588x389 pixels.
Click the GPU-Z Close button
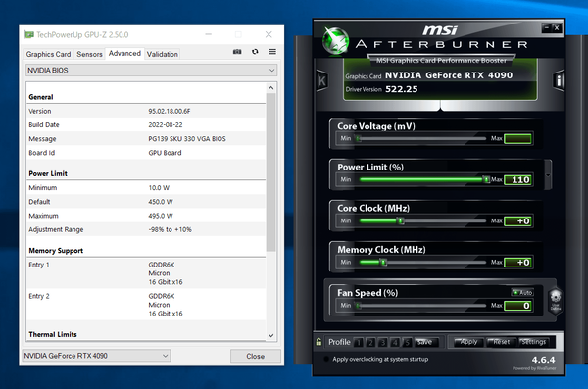256,356
